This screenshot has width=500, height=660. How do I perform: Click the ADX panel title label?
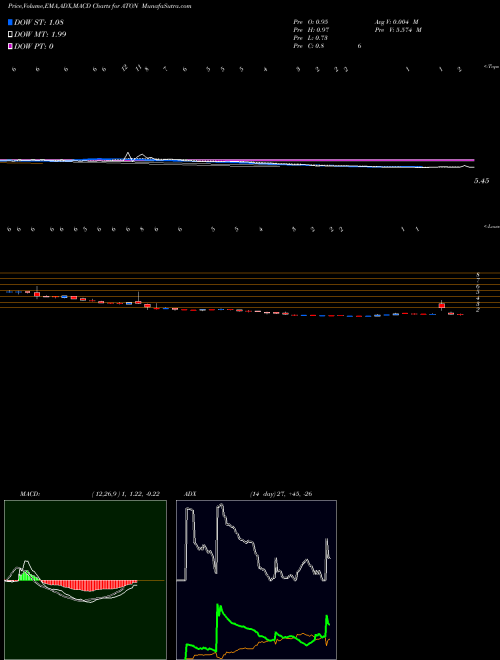click(191, 494)
